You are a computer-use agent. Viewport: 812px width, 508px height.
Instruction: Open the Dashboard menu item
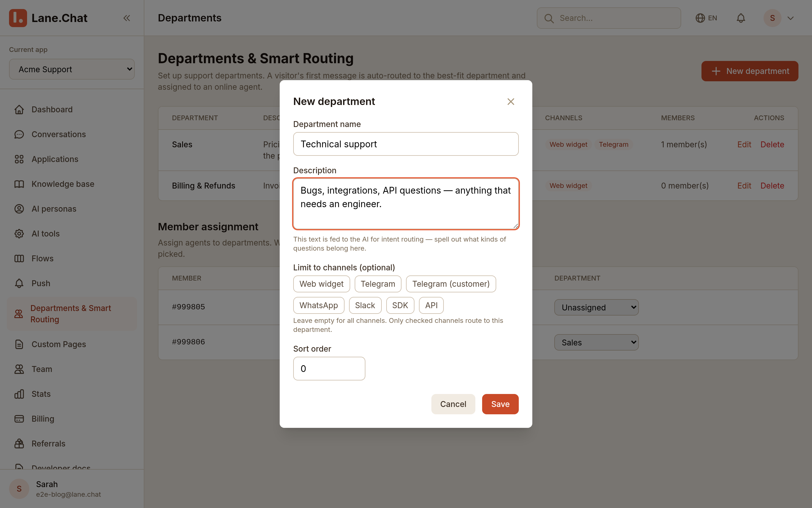pyautogui.click(x=72, y=110)
